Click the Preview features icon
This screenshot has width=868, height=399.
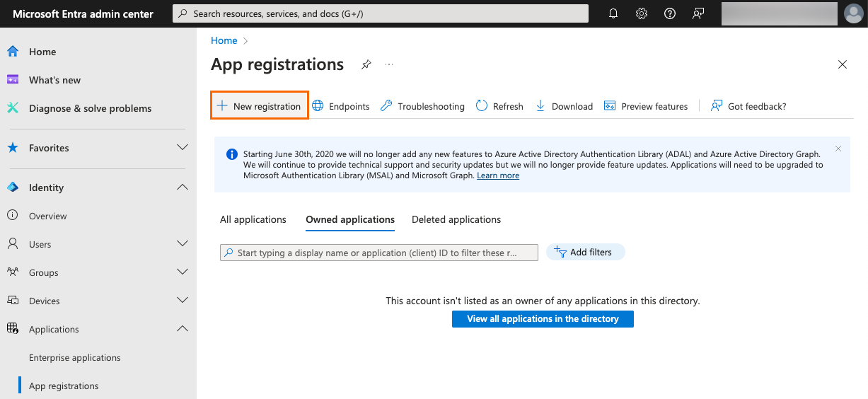click(610, 105)
